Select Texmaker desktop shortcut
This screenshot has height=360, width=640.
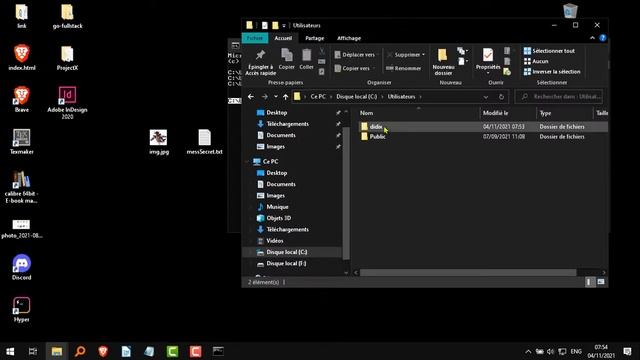(22, 142)
